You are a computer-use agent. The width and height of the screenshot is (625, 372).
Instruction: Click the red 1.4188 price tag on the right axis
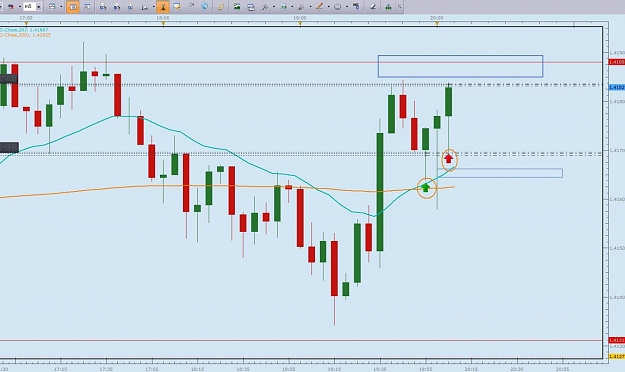coord(617,62)
